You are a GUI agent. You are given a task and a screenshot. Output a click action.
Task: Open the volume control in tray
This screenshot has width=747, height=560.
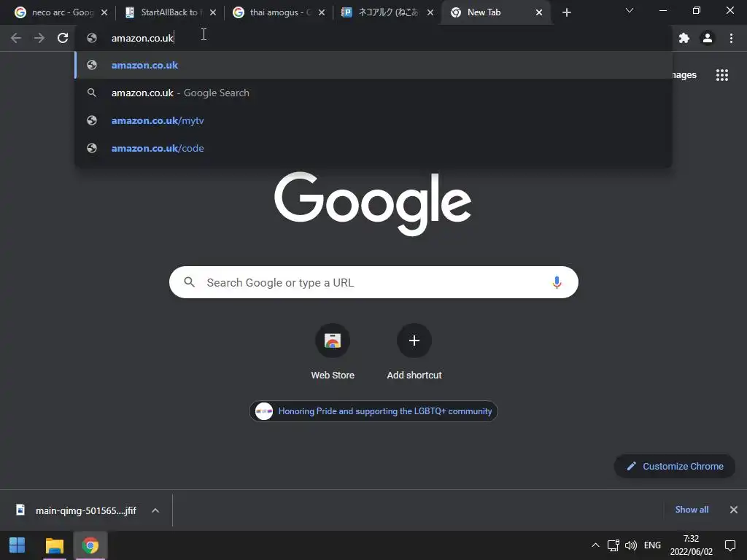[x=631, y=545]
